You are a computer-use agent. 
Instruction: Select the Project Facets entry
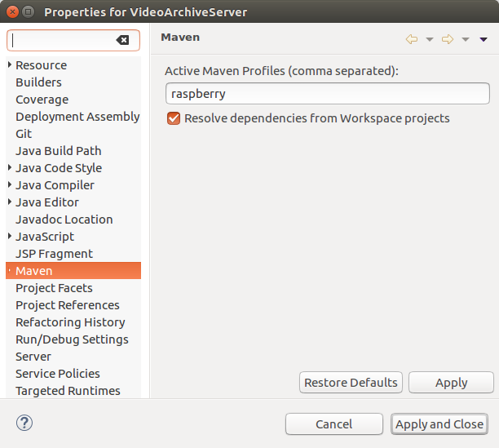(x=54, y=288)
